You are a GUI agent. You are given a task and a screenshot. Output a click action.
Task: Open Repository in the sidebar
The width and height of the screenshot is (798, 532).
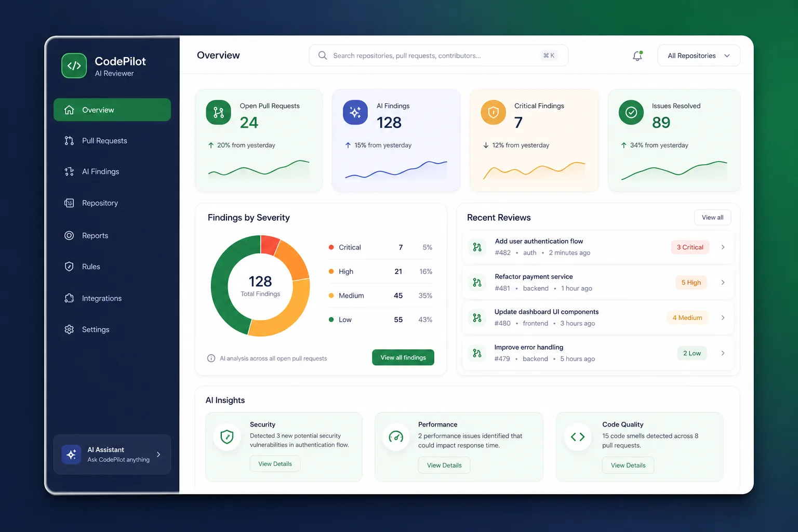(112, 203)
